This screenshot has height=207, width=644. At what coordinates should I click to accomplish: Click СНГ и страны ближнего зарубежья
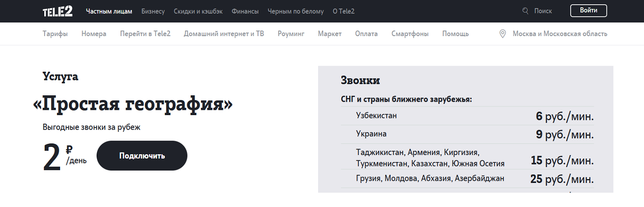pyautogui.click(x=406, y=100)
